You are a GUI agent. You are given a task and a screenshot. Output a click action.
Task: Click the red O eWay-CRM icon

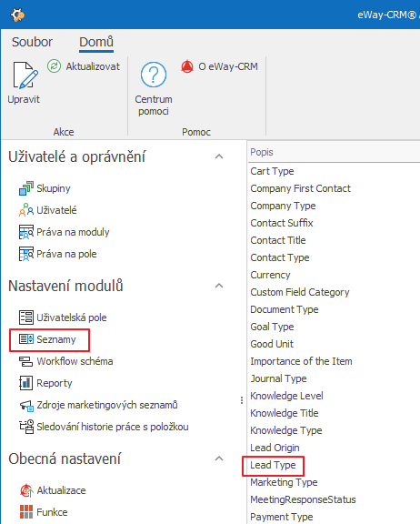click(187, 66)
